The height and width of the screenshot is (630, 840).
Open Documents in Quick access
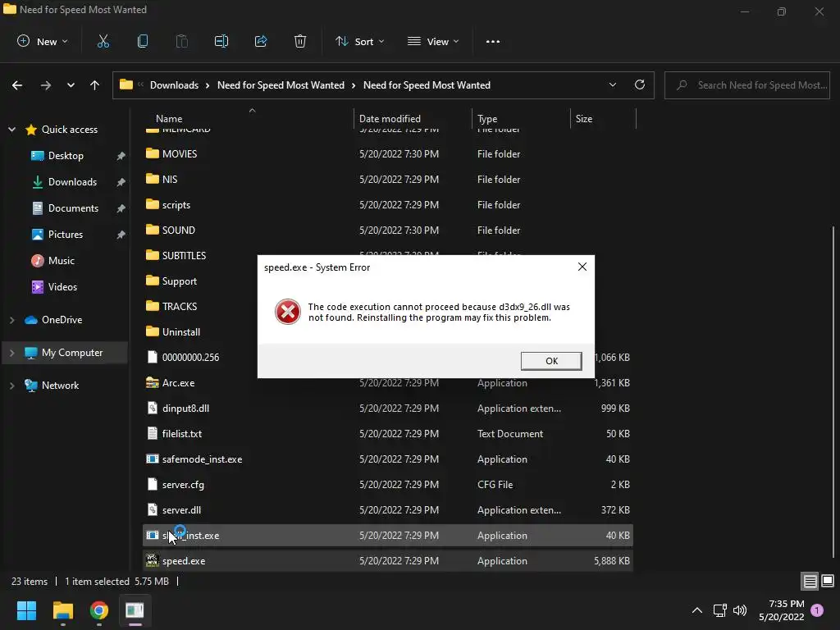(73, 208)
